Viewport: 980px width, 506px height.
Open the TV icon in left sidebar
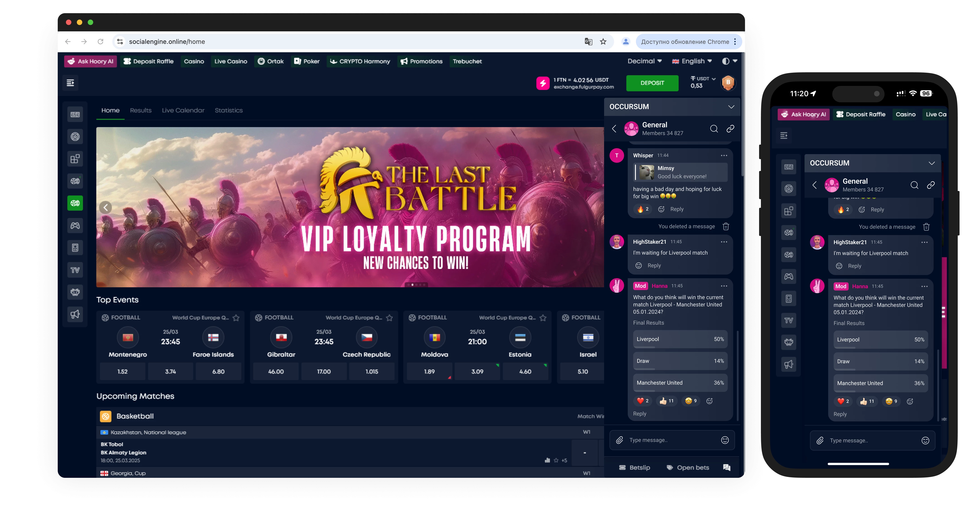(x=75, y=270)
